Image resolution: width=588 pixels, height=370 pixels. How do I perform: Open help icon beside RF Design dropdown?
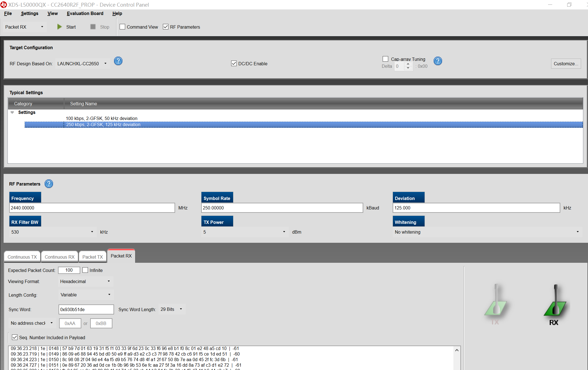tap(118, 61)
